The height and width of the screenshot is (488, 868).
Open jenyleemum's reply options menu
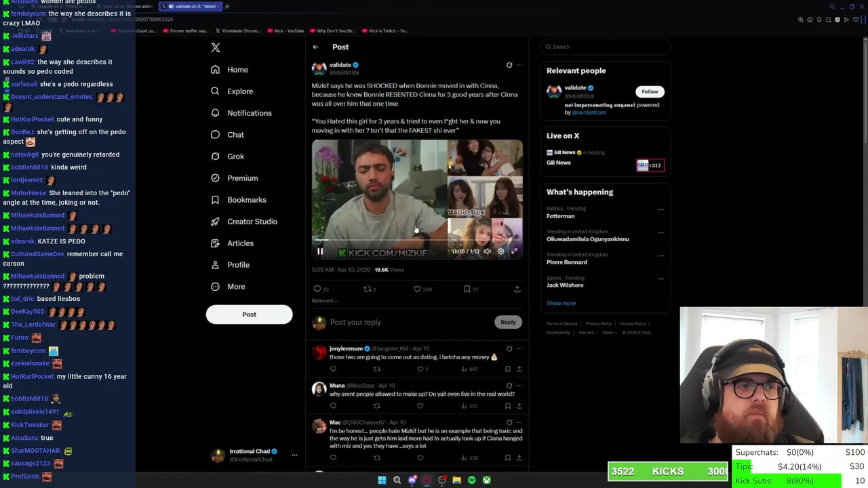(519, 349)
